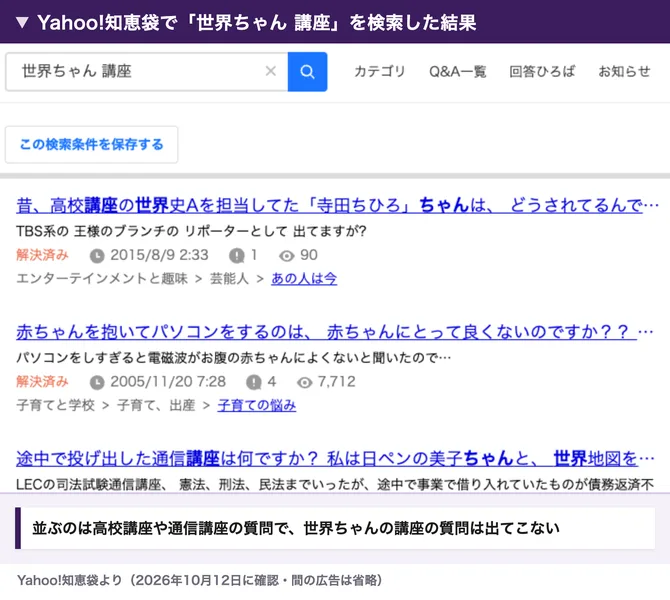Click the エンターテインメントと趣味 breadcrumb text
The width and height of the screenshot is (670, 600).
(x=102, y=279)
